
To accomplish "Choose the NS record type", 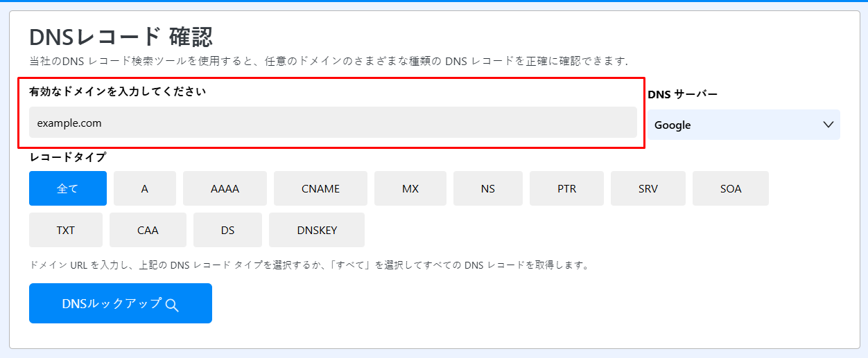I will [x=488, y=188].
